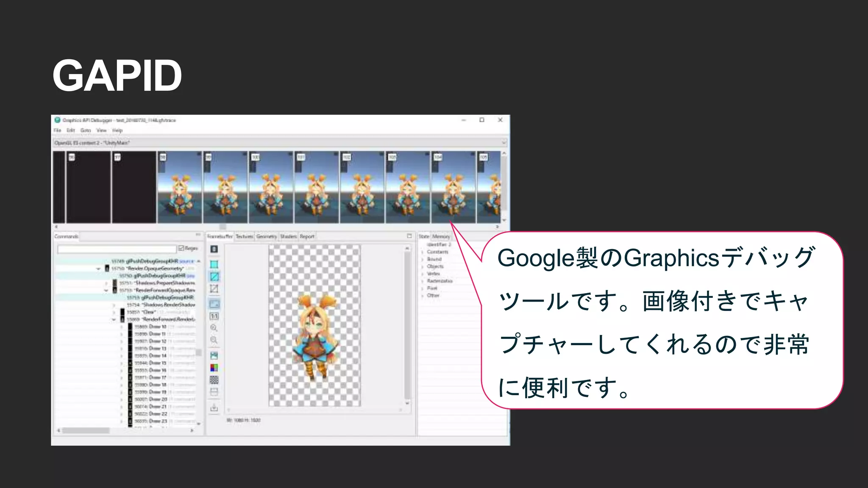Select frame thumbnail 100
This screenshot has height=488, width=868.
pyautogui.click(x=271, y=187)
